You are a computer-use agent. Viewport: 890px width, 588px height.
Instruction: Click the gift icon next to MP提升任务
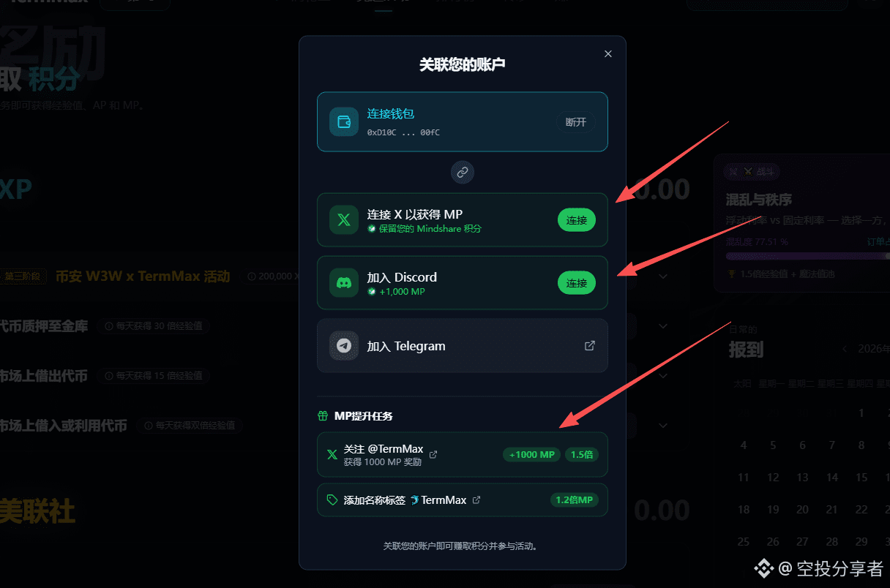coord(323,416)
